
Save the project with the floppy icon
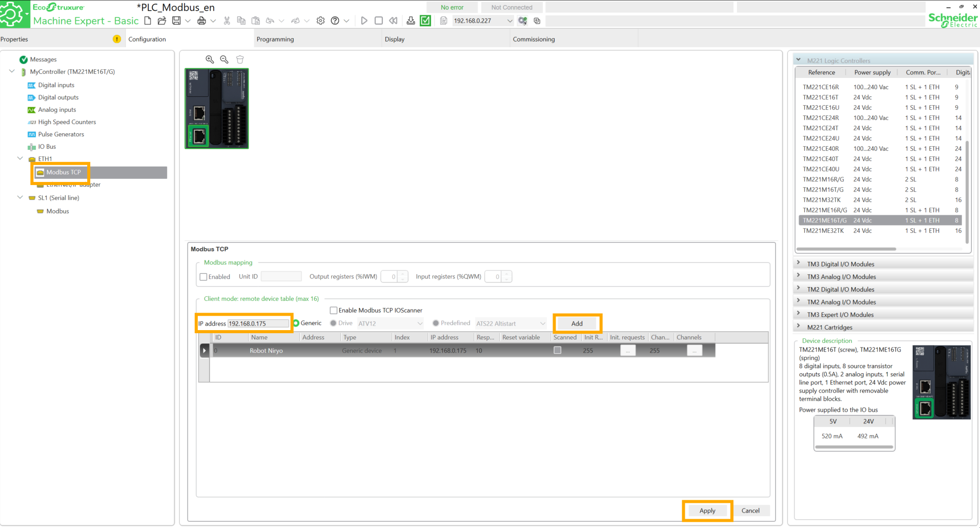click(176, 21)
